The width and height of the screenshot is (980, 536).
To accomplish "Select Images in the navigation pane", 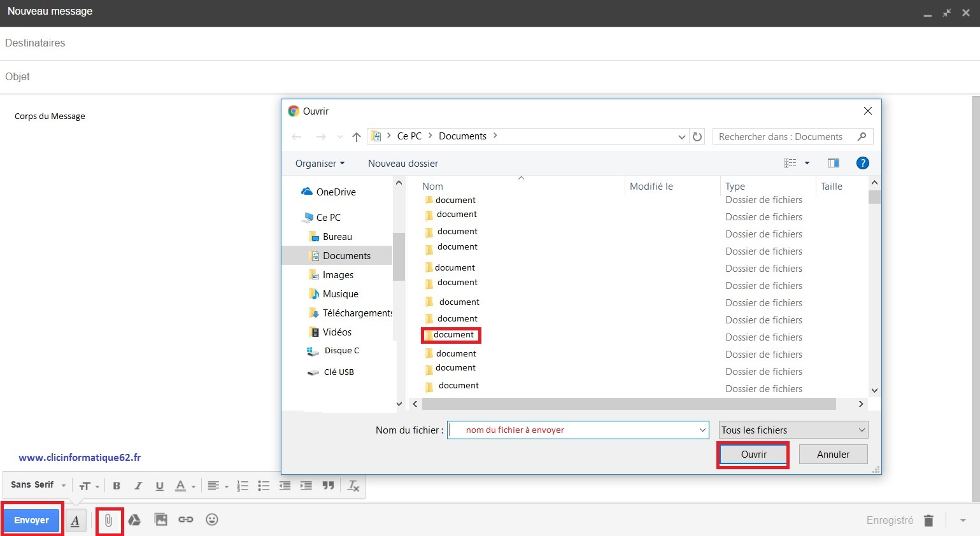I will (337, 275).
